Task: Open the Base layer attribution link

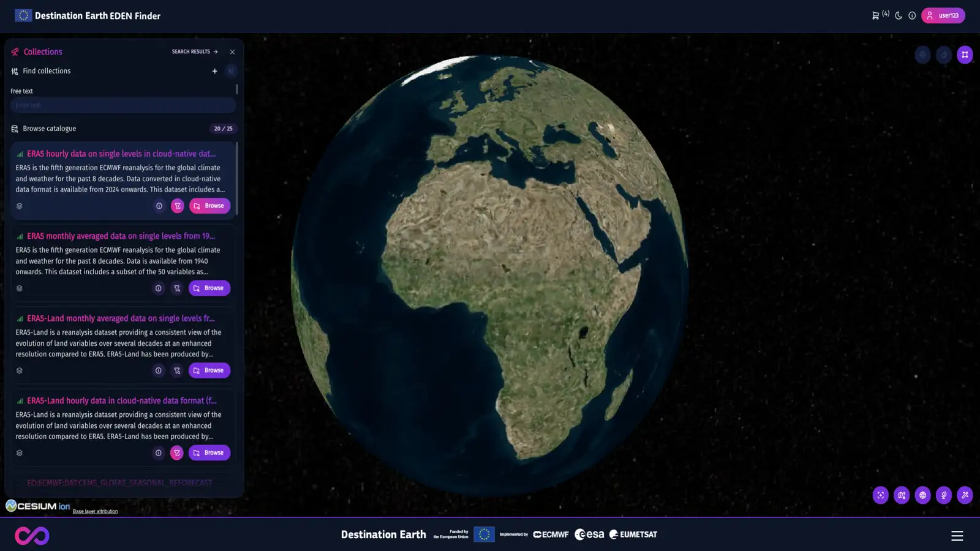Action: tap(95, 511)
